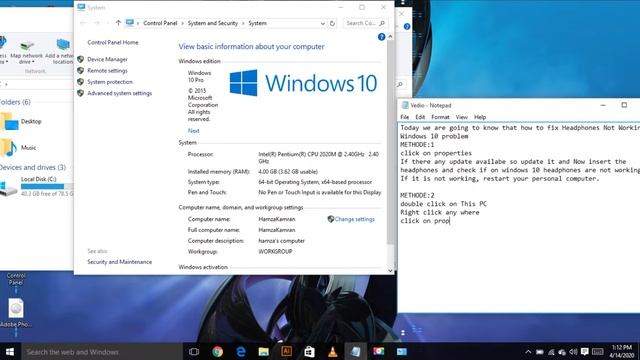This screenshot has width=640, height=360.
Task: Open Adobe Illustrator from taskbar
Action: click(x=287, y=351)
